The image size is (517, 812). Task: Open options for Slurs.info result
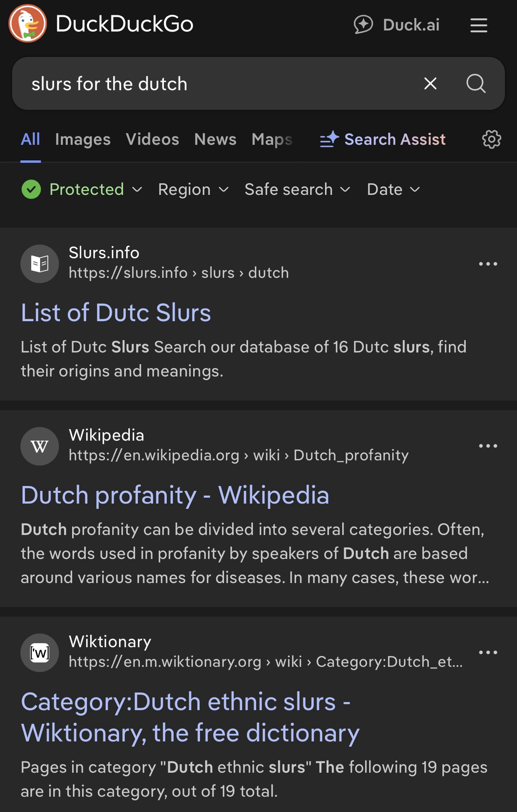[x=488, y=264]
